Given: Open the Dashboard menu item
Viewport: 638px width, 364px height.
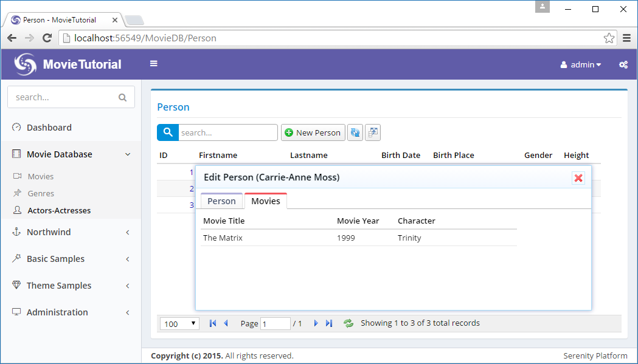Looking at the screenshot, I should [49, 128].
